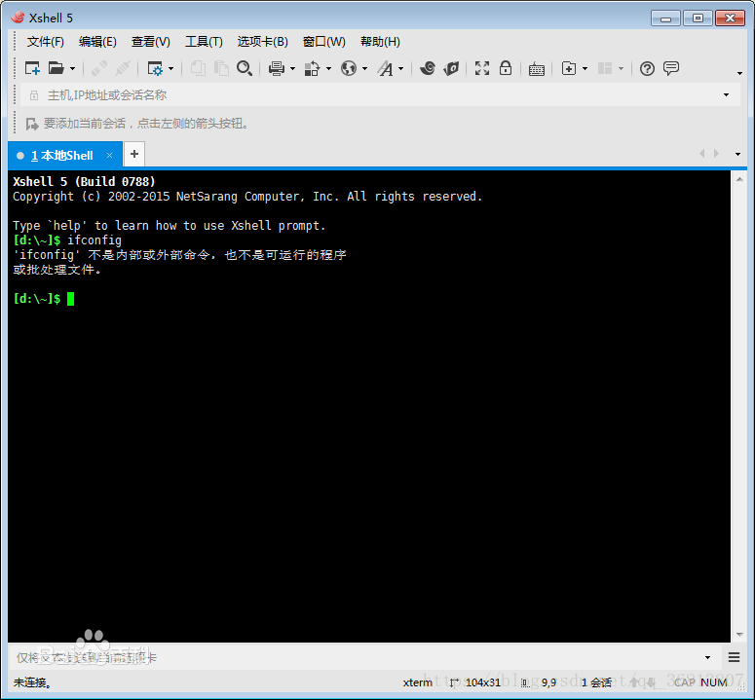Click the add current session arrow icon

32,124
